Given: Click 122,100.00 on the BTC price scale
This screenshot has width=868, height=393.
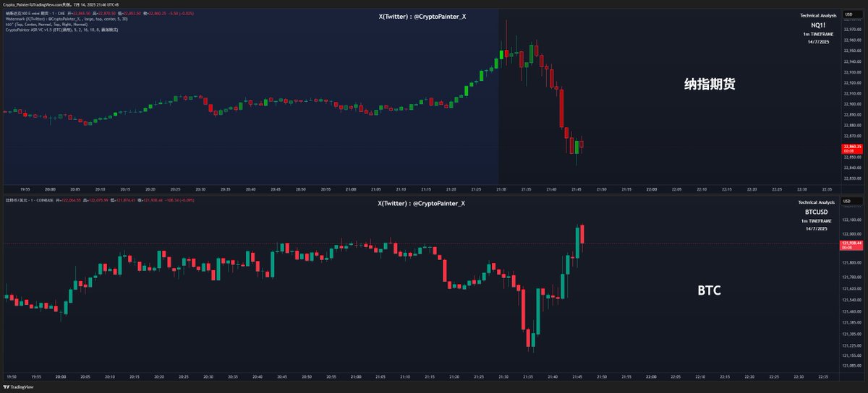Looking at the screenshot, I should click(x=851, y=220).
